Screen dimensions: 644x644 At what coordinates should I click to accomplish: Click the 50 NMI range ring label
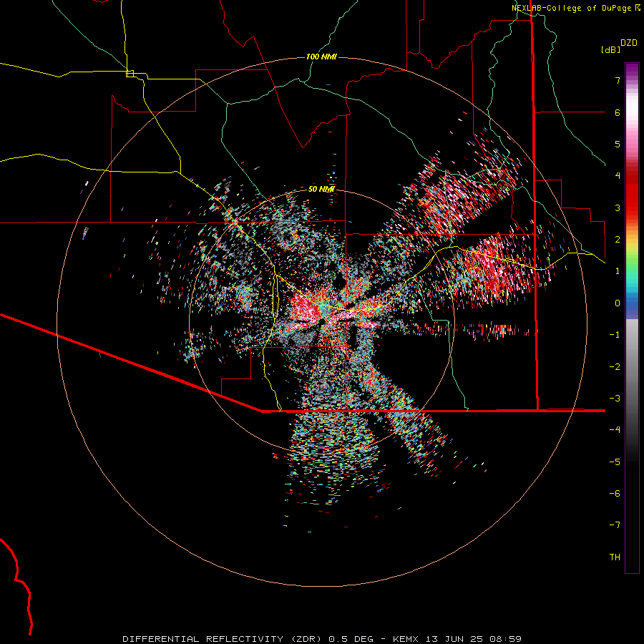[x=321, y=189]
